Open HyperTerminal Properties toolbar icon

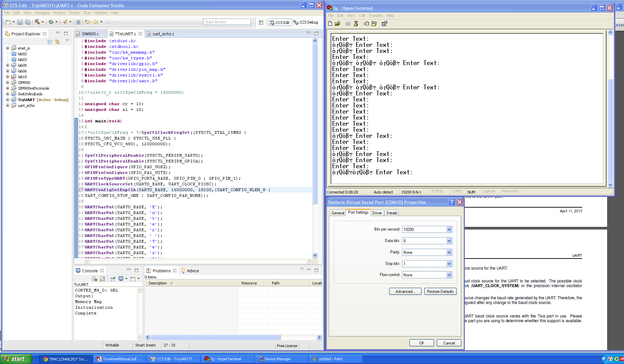384,24
